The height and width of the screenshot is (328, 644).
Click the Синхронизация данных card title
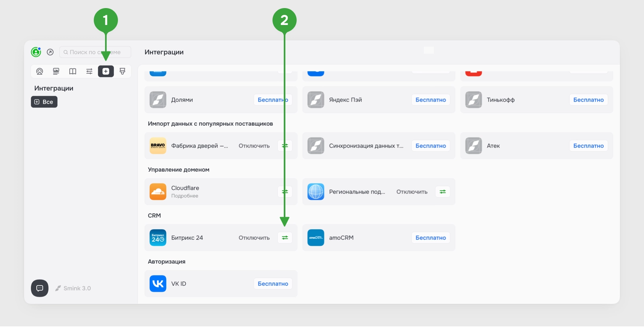(366, 146)
